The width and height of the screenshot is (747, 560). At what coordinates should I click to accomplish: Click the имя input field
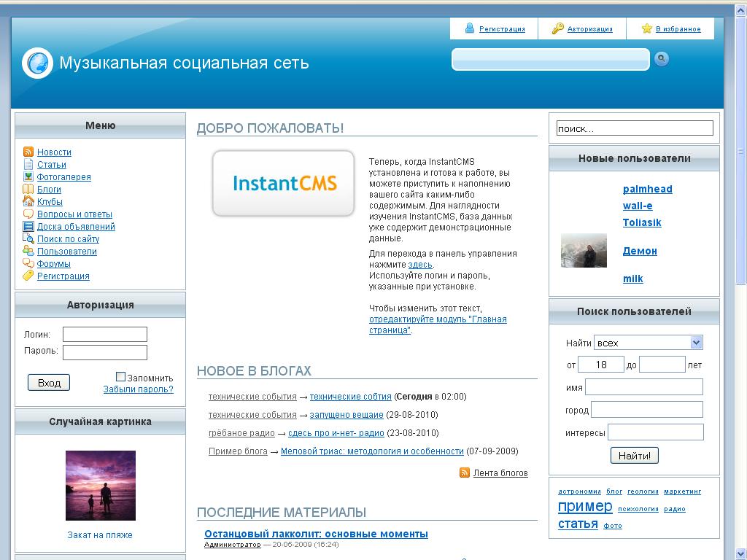coord(644,386)
